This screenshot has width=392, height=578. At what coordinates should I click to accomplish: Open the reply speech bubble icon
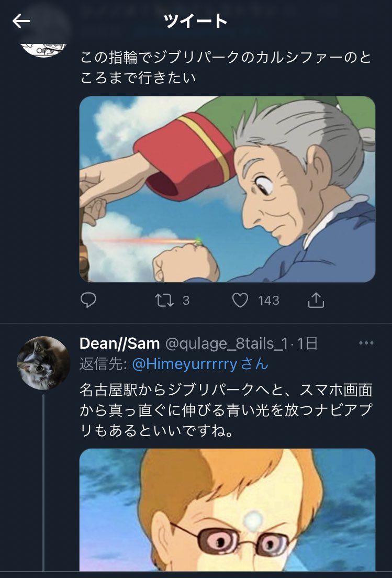[88, 301]
